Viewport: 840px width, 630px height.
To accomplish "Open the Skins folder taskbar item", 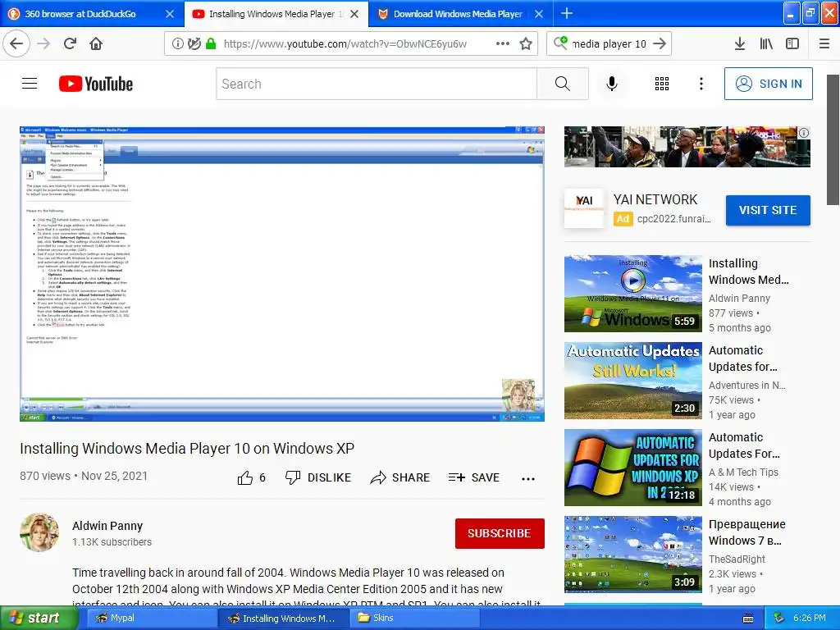I will (x=414, y=618).
